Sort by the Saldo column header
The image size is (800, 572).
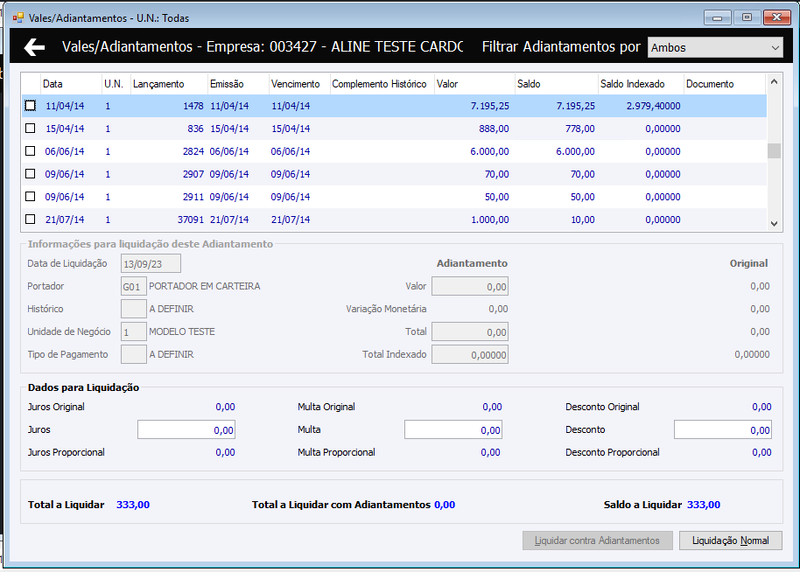529,84
